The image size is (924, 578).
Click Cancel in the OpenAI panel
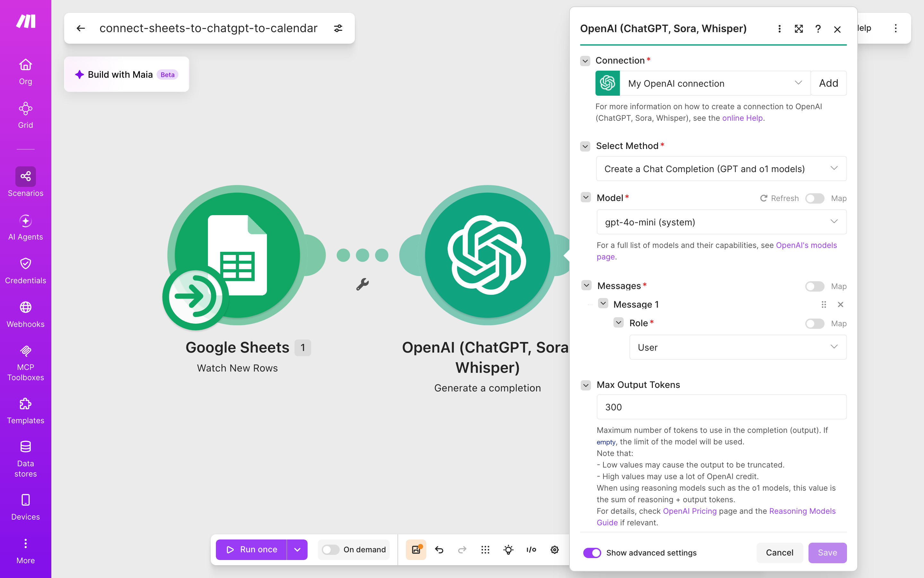pos(779,553)
